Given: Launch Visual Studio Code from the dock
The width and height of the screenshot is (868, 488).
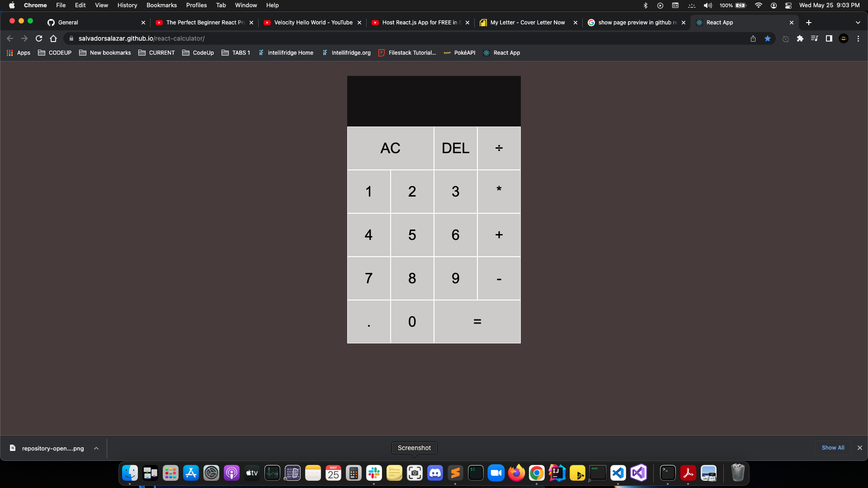Looking at the screenshot, I should (618, 473).
